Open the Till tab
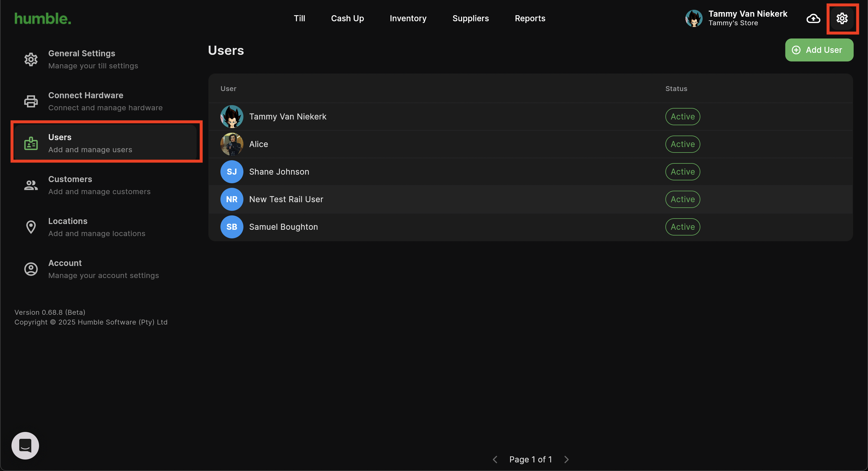The height and width of the screenshot is (471, 868). [299, 19]
